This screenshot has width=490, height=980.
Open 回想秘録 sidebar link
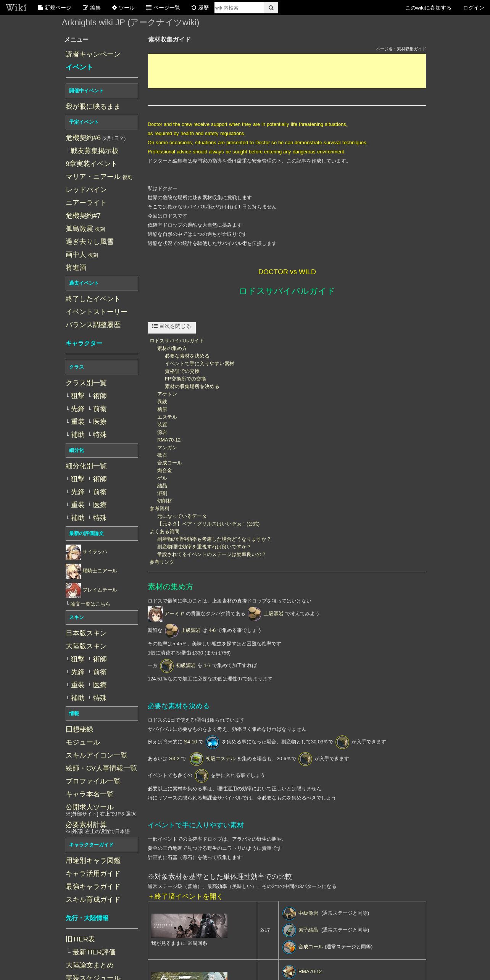pos(79,729)
